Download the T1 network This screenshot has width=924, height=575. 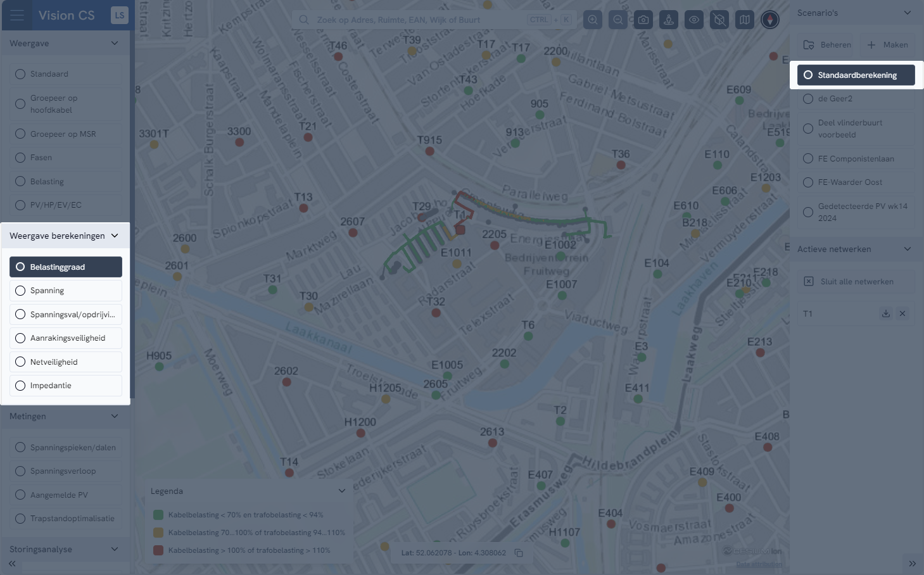(886, 313)
